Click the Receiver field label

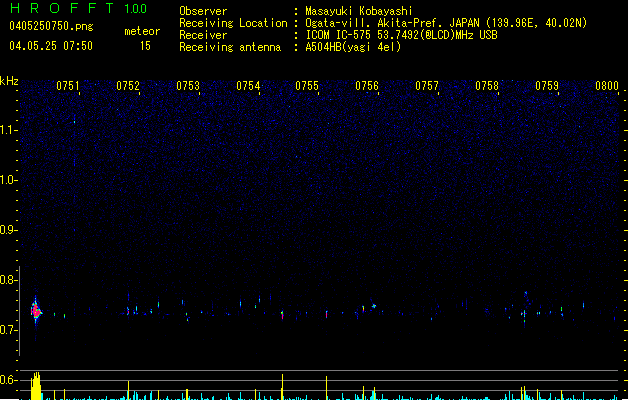click(203, 35)
